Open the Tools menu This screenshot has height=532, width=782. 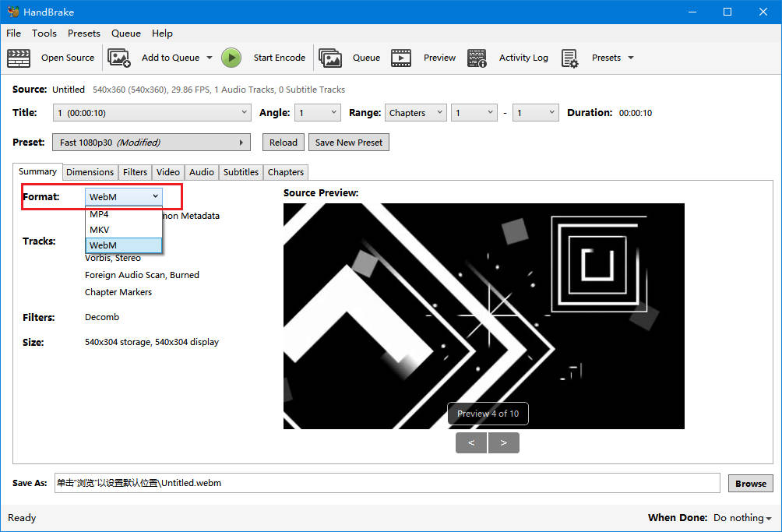point(44,33)
